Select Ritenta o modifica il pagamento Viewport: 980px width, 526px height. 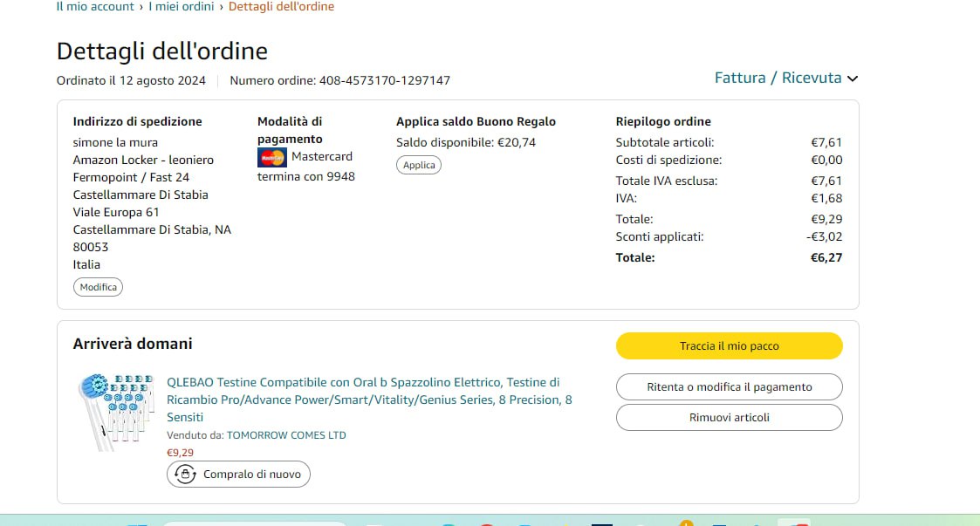coord(730,387)
